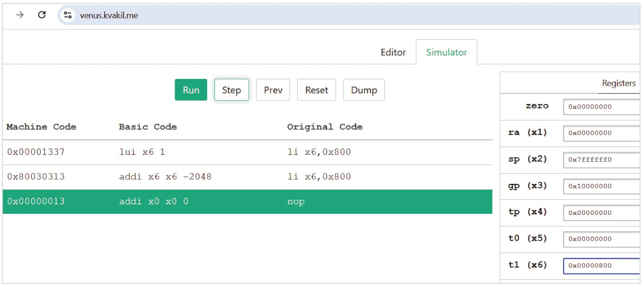Viewport: 644px width, 287px height.
Task: Edit the sp (x2) value 0x7ffffff0
Action: coord(601,160)
